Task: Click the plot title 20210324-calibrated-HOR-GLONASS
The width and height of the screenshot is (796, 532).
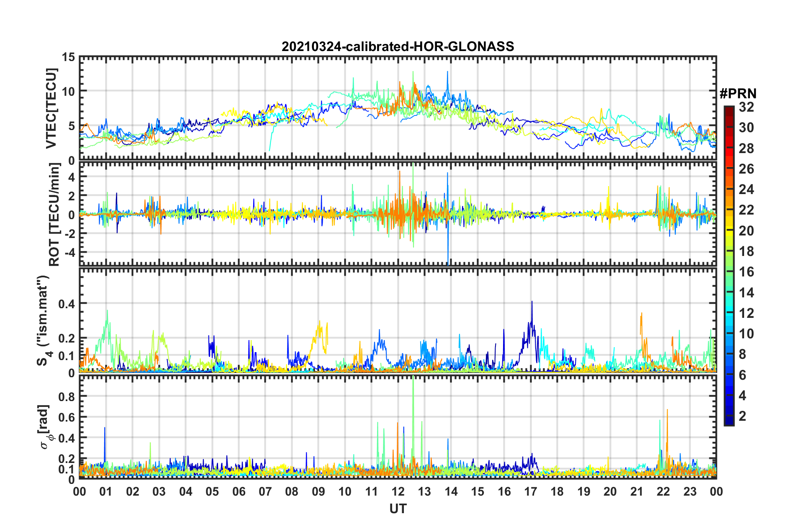Action: 398,46
